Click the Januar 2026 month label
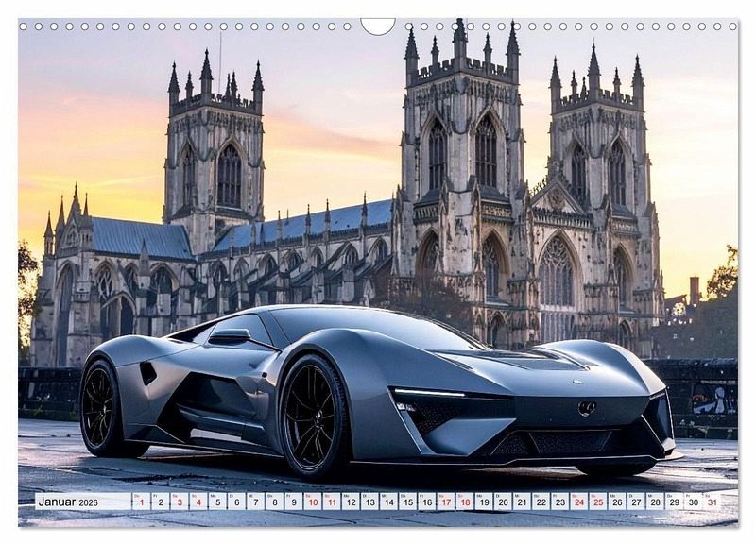Screen dimensions: 756x545 point(68,502)
